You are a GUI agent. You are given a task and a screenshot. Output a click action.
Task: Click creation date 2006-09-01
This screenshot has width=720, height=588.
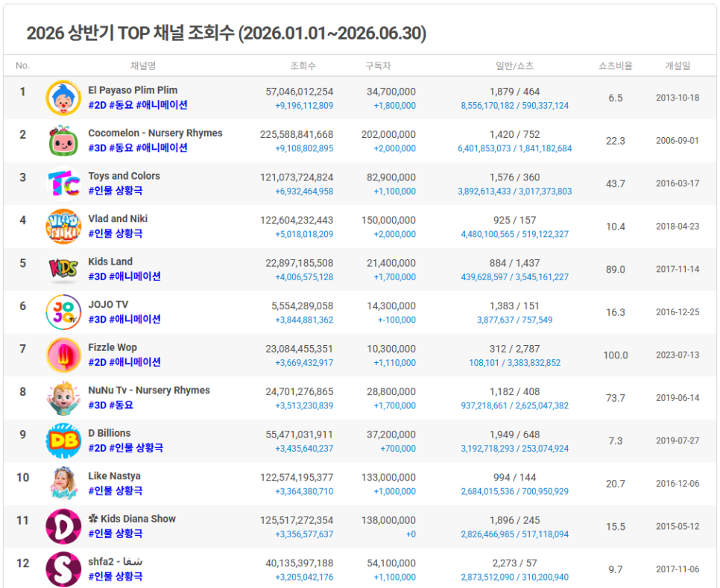click(x=678, y=140)
